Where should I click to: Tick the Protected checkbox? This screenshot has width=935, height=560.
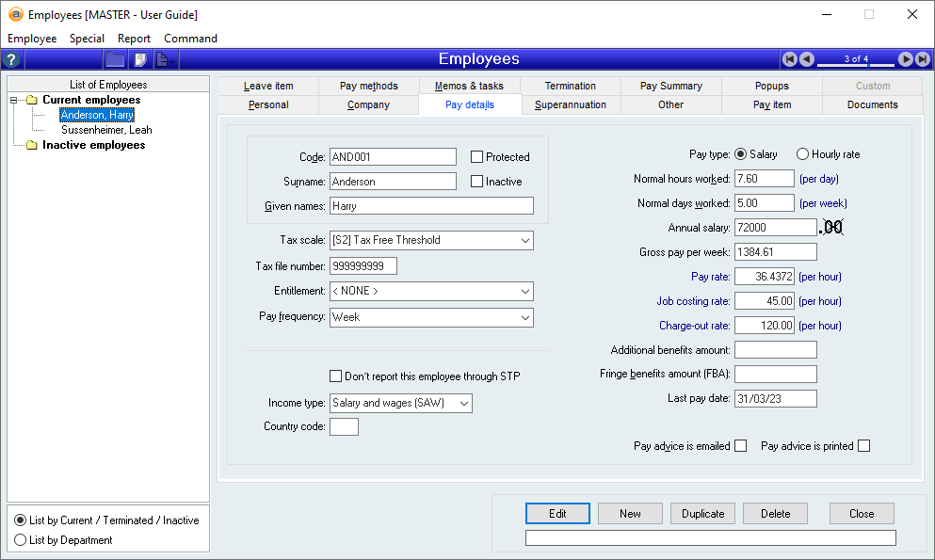(477, 157)
